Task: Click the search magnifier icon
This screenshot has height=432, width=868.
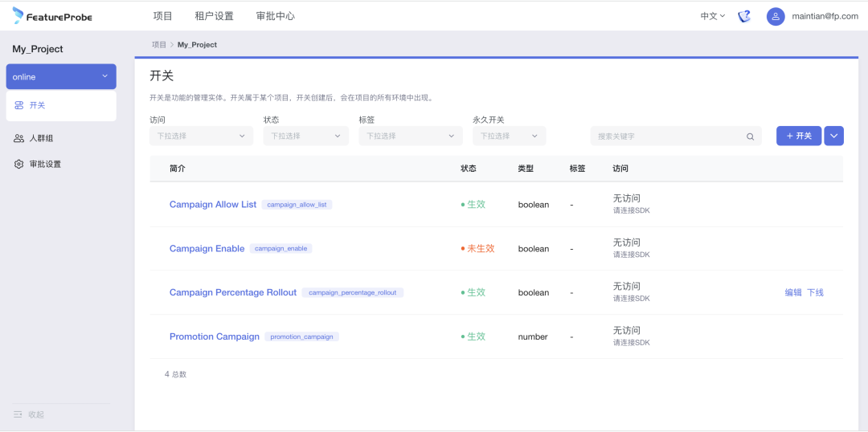Action: (750, 137)
